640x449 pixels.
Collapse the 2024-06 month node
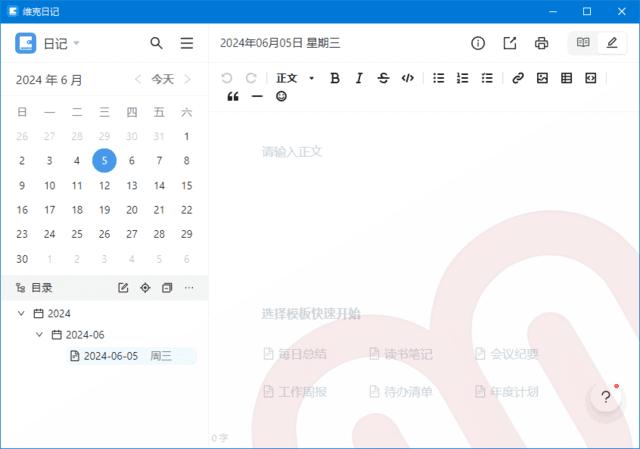(x=40, y=335)
